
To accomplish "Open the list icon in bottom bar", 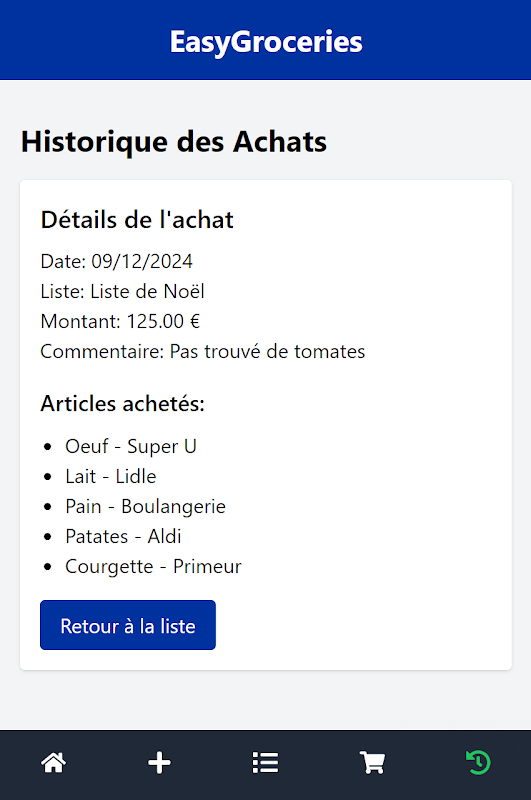I will tap(266, 763).
